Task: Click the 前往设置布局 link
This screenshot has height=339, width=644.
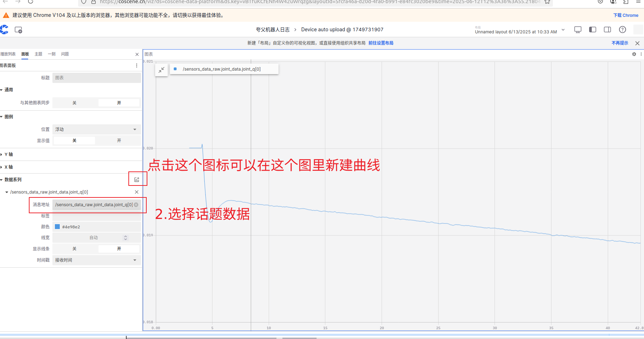Action: point(381,43)
